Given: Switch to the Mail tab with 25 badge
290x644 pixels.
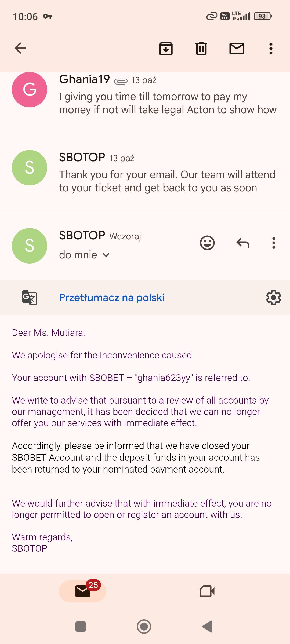Looking at the screenshot, I should point(83,591).
